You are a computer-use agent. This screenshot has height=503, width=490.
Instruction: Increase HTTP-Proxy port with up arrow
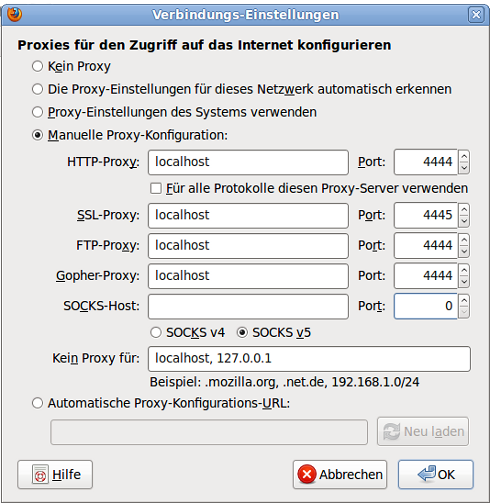click(x=464, y=156)
